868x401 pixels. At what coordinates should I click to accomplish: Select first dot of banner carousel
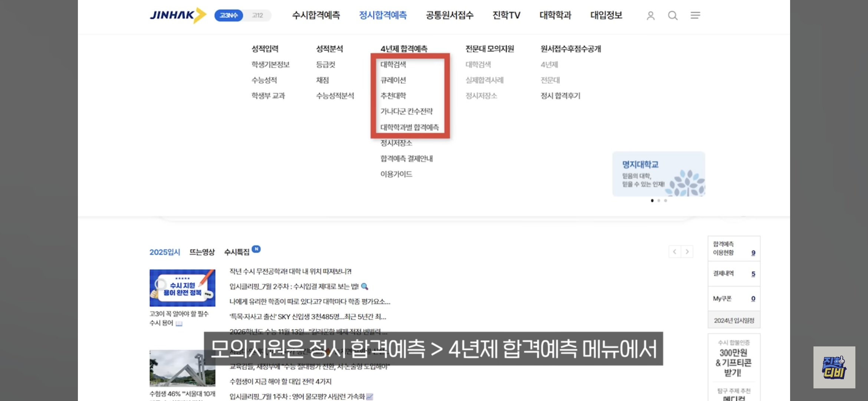[652, 200]
